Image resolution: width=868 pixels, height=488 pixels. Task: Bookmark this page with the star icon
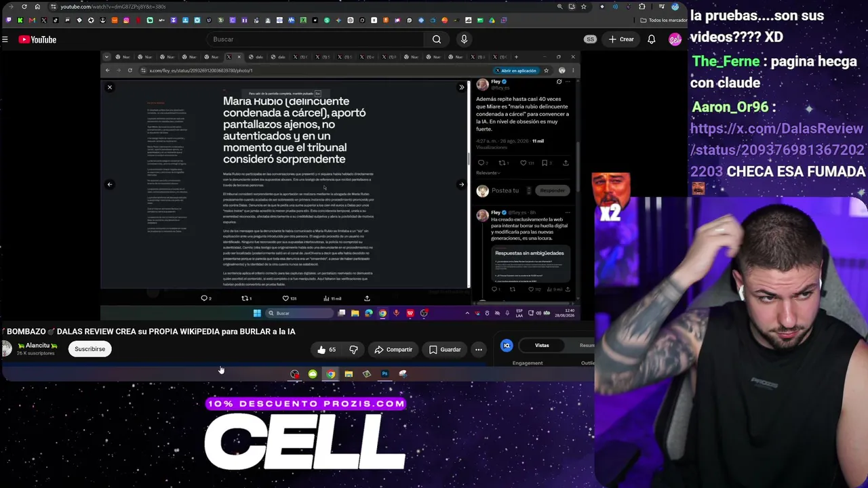tap(583, 7)
